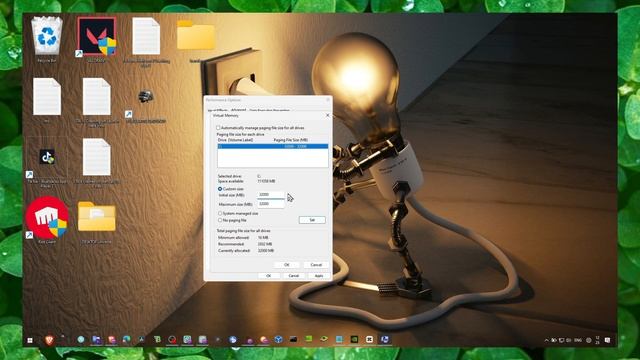Click OK in Performance Options window
The image size is (640, 360).
coord(269,276)
